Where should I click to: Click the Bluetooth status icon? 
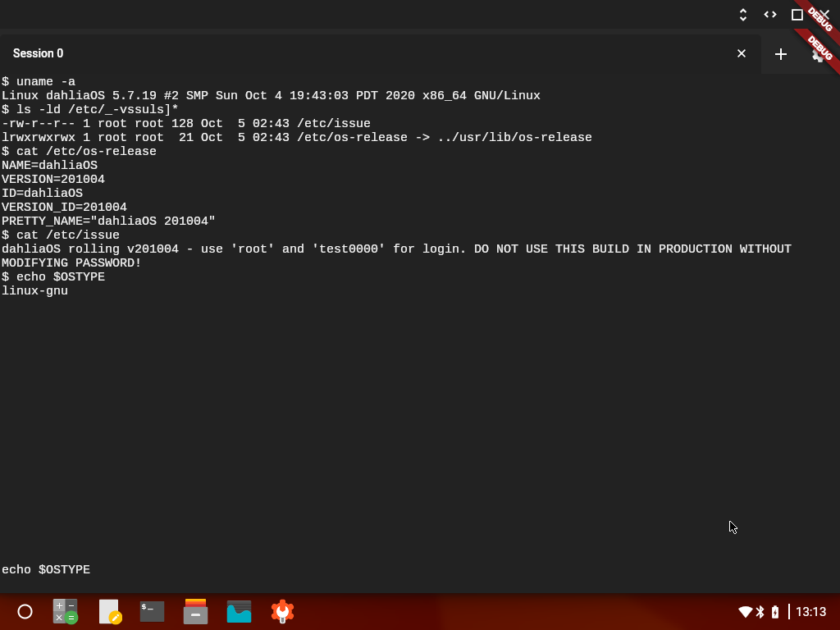point(760,612)
